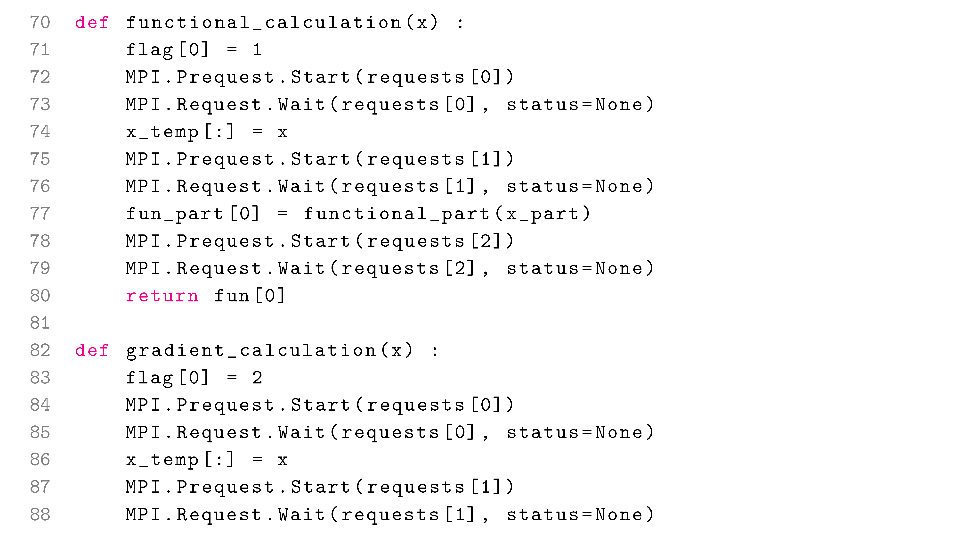Image resolution: width=980 pixels, height=539 pixels.
Task: Click the flag[0] = 2 assignment
Action: (x=193, y=378)
